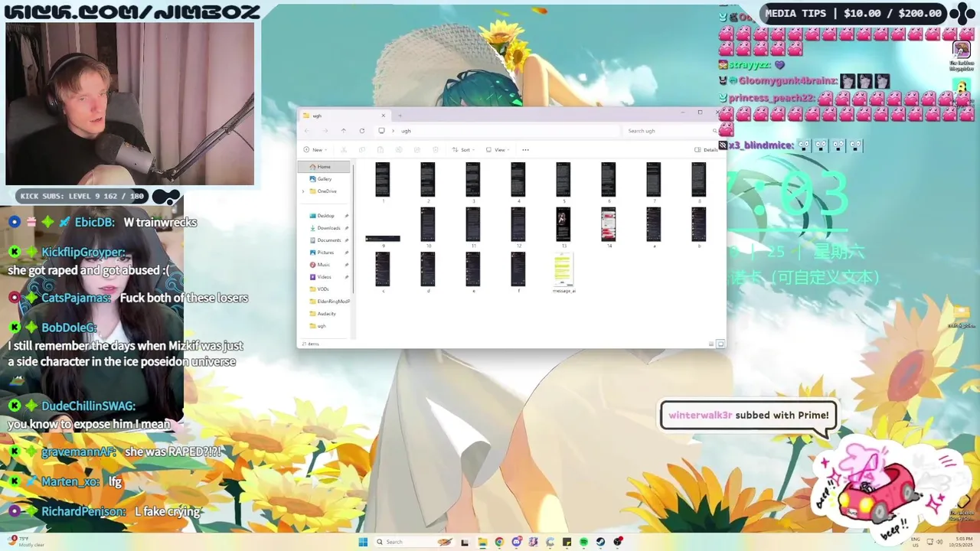Select the image thumbnail named 13

coord(563,226)
